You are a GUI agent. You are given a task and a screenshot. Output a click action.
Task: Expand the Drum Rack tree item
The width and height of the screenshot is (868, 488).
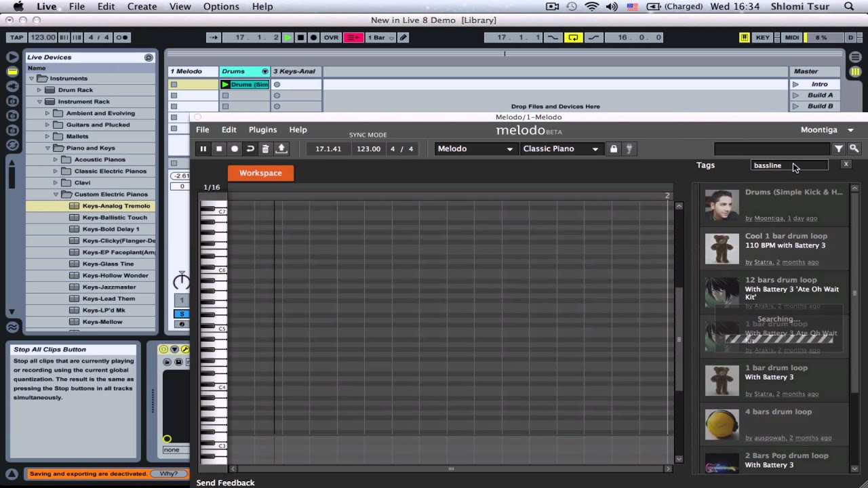pos(39,90)
